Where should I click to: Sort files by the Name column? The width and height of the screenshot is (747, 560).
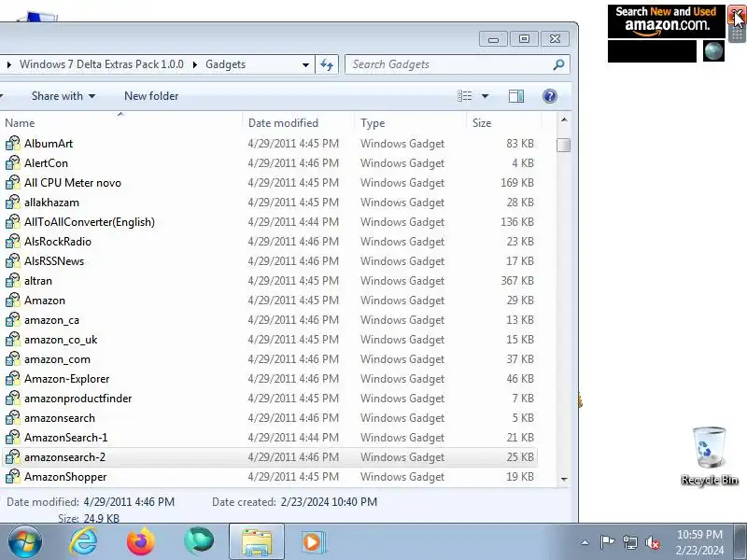[x=121, y=123]
